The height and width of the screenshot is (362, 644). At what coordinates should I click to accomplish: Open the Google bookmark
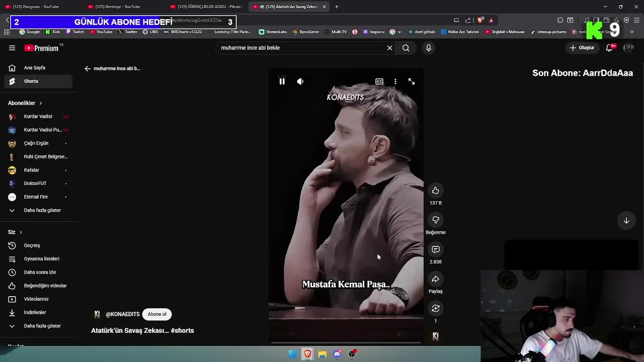tap(30, 32)
